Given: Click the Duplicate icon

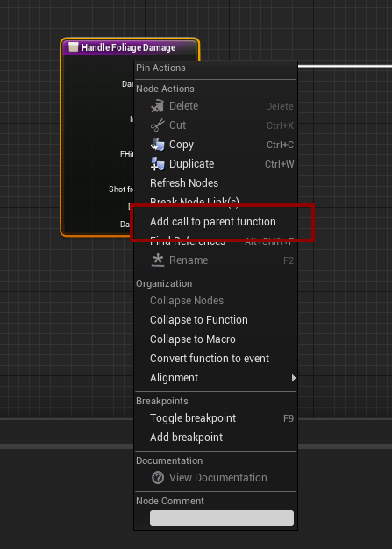Looking at the screenshot, I should 158,163.
